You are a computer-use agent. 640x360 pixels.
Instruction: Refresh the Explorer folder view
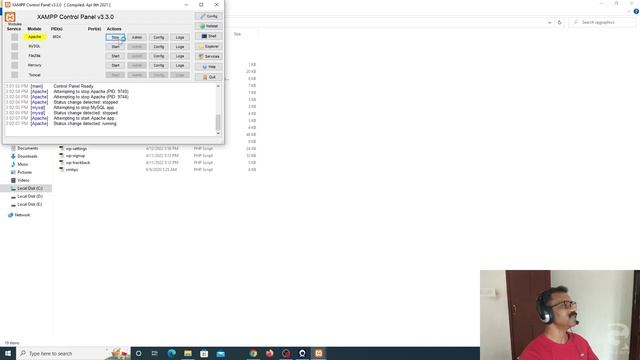[x=560, y=22]
